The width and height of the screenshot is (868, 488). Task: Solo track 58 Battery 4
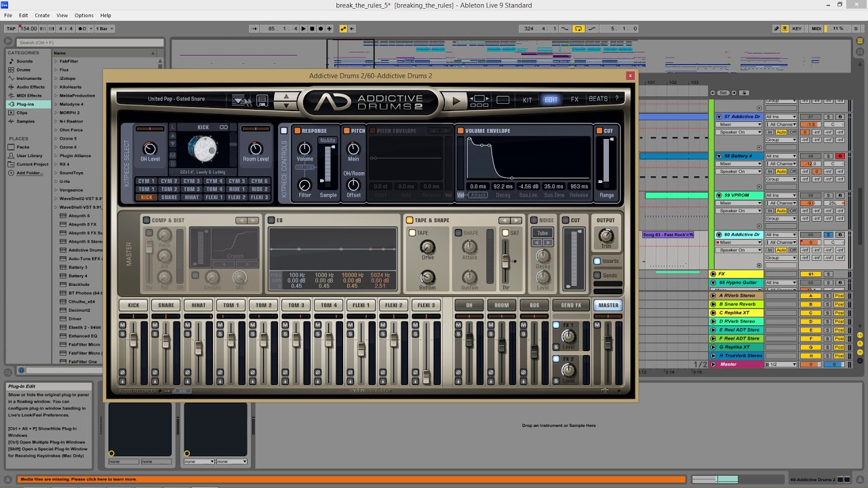pyautogui.click(x=828, y=156)
